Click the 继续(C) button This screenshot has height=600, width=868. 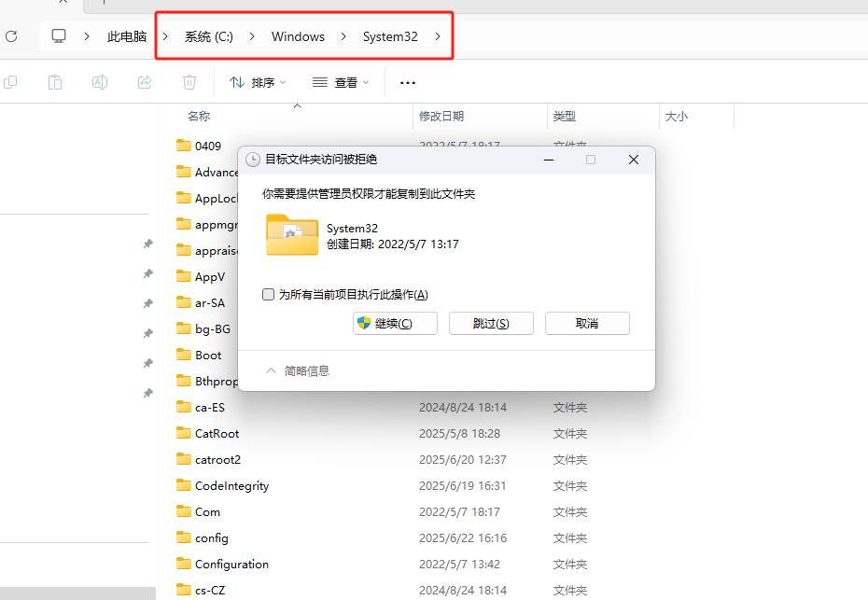point(395,323)
